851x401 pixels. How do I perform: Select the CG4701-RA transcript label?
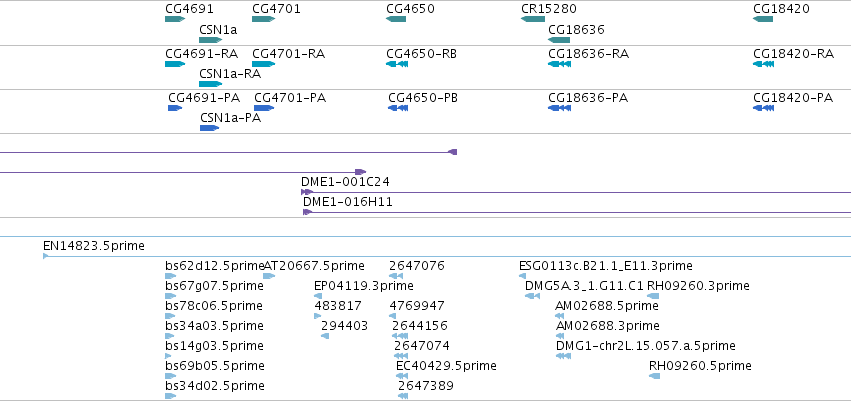288,54
